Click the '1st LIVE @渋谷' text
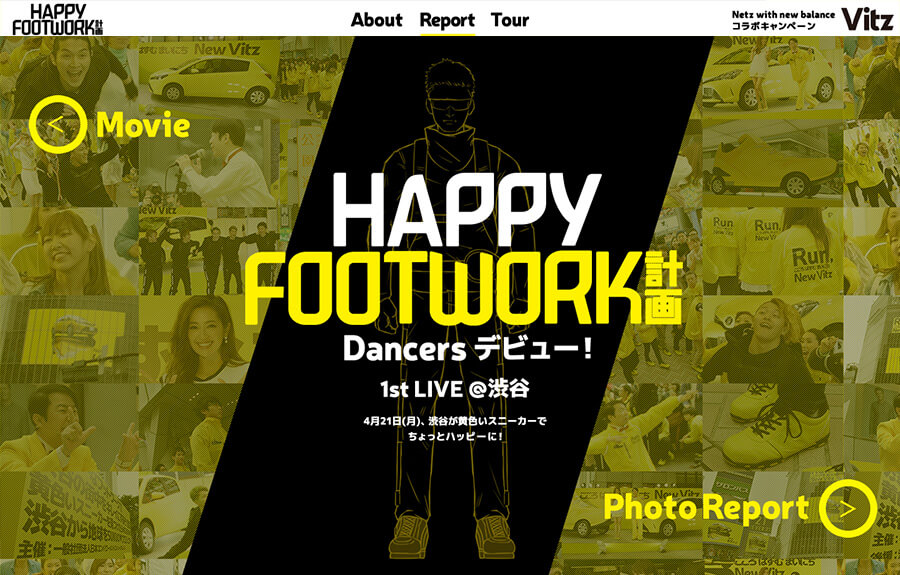Image resolution: width=900 pixels, height=575 pixels. pyautogui.click(x=455, y=389)
